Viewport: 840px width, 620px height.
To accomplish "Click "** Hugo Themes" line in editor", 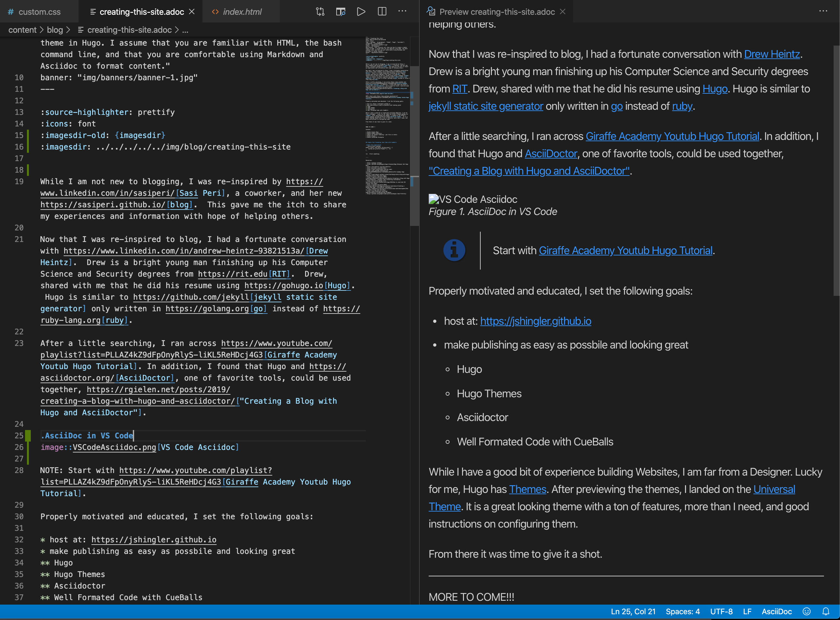I will [73, 574].
